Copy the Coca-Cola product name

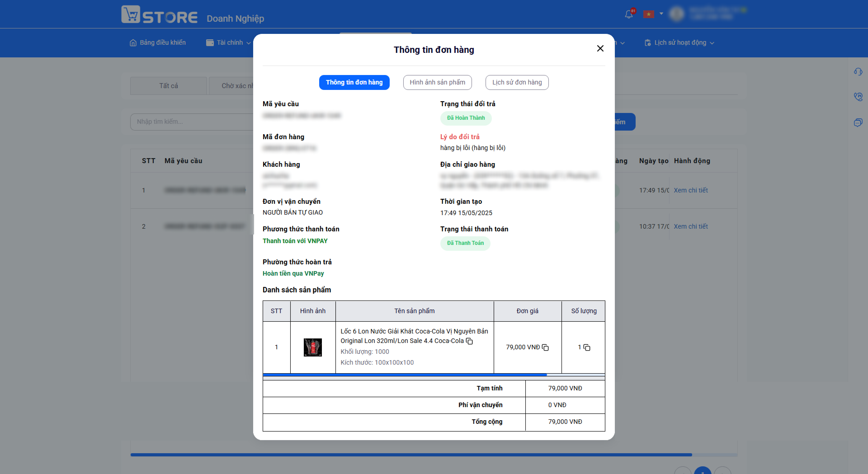point(469,341)
